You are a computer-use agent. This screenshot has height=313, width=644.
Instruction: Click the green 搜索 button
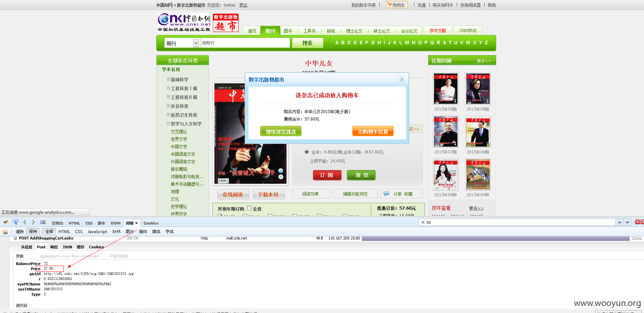307,43
